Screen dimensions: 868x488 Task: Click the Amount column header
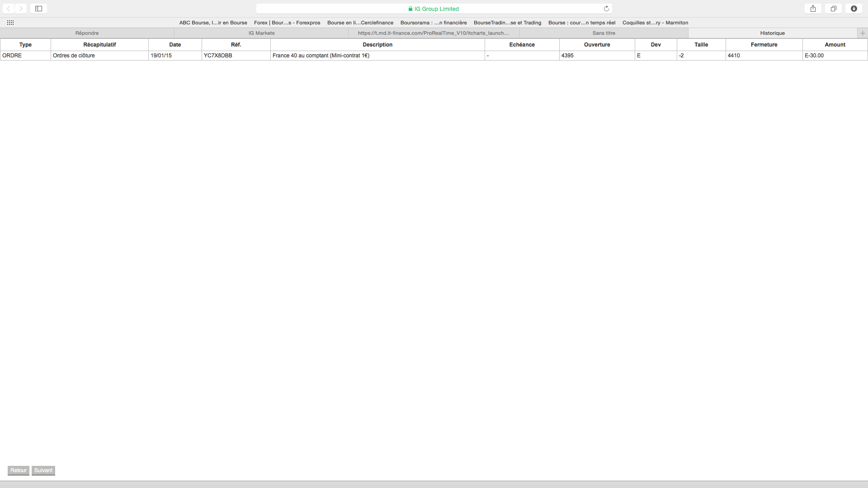pyautogui.click(x=835, y=45)
